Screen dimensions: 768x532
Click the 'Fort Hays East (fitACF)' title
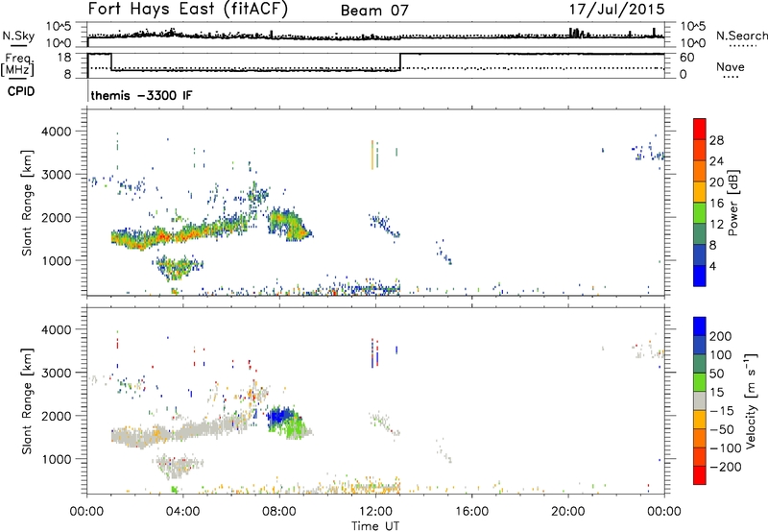coord(188,10)
